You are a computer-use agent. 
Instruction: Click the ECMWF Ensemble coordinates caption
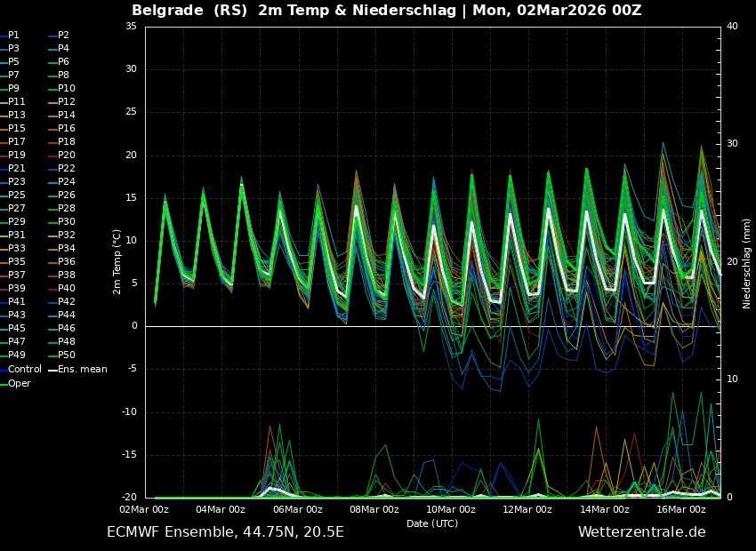coord(225,532)
